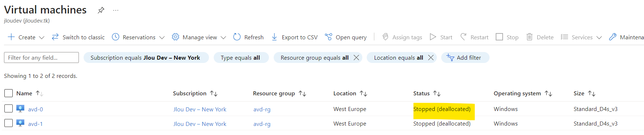
Task: Open the ellipsis more options menu
Action: coord(116,10)
